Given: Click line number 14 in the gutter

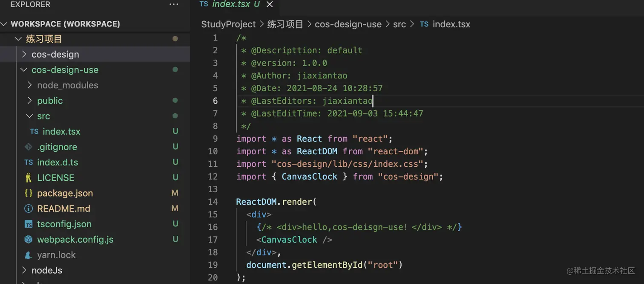Looking at the screenshot, I should pos(213,202).
